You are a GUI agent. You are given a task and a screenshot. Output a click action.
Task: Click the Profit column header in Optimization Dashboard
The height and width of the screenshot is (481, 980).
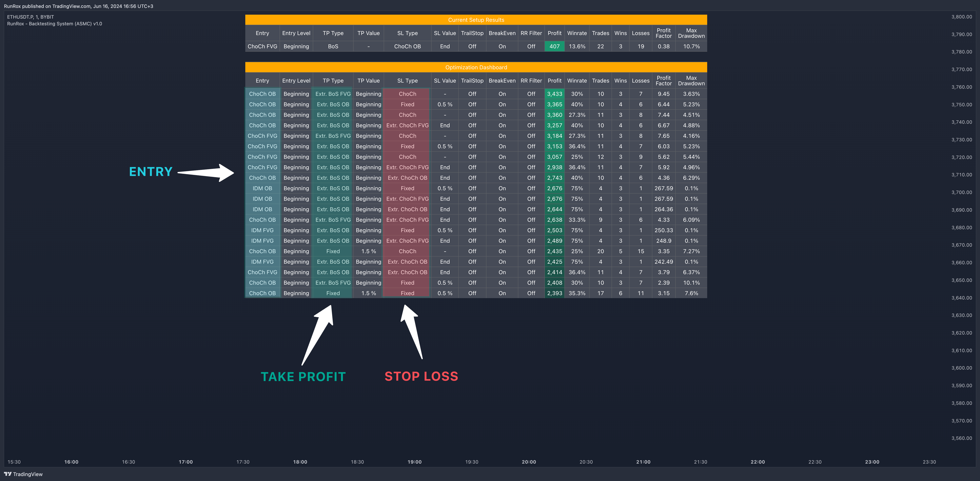pos(554,81)
